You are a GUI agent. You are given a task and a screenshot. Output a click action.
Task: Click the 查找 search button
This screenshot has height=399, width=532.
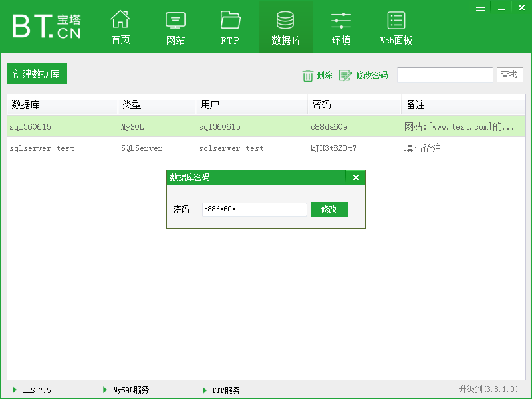tap(509, 74)
